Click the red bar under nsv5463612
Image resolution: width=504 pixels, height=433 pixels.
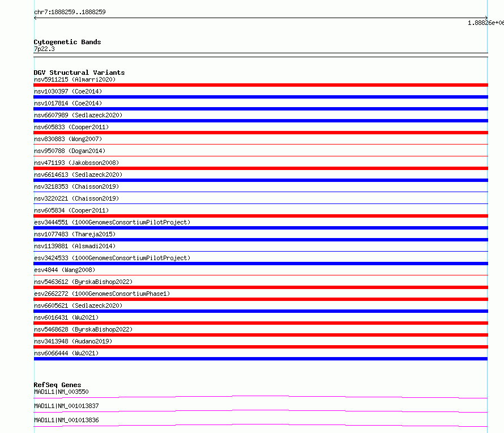click(260, 287)
